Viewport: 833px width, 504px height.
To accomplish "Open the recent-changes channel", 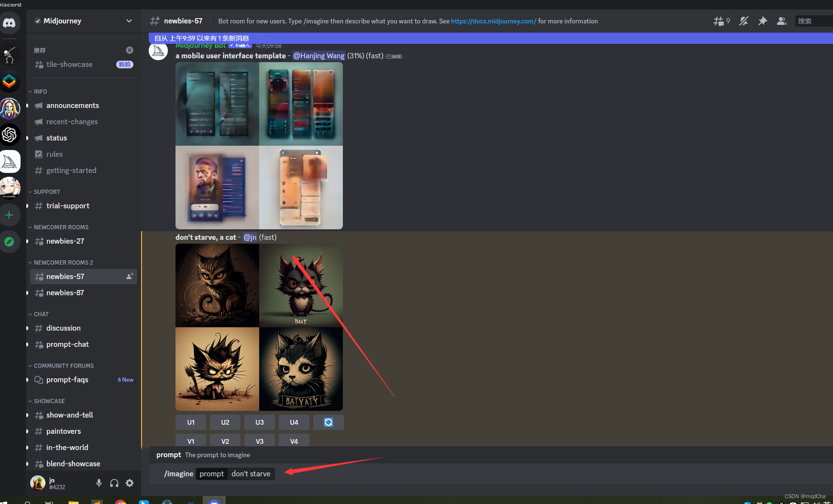I will tap(84, 122).
